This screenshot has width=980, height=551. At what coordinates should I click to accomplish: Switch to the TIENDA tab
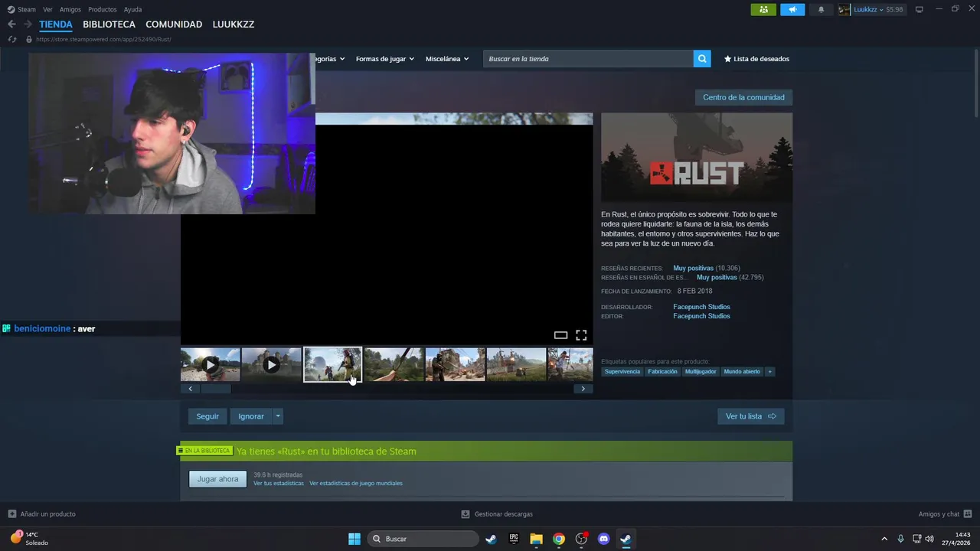(56, 24)
